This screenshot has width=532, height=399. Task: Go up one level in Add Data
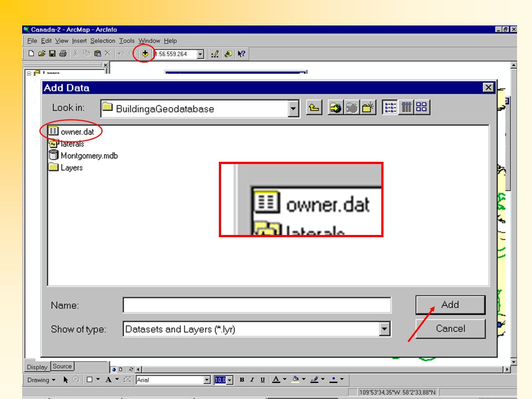314,108
